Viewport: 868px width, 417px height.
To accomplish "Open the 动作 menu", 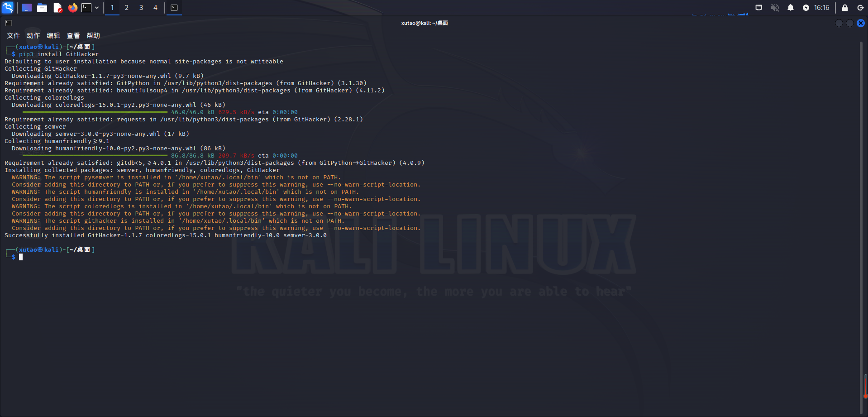I will point(33,35).
